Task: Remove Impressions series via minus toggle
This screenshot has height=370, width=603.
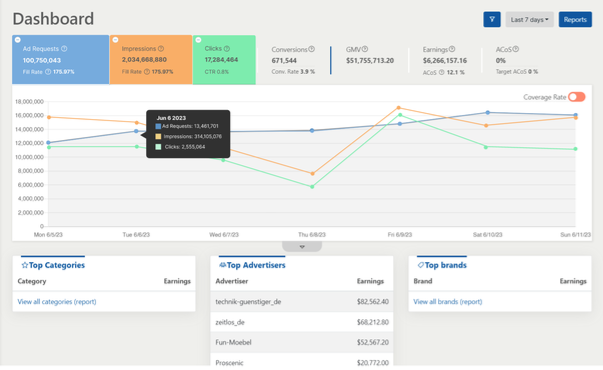Action: pyautogui.click(x=115, y=40)
